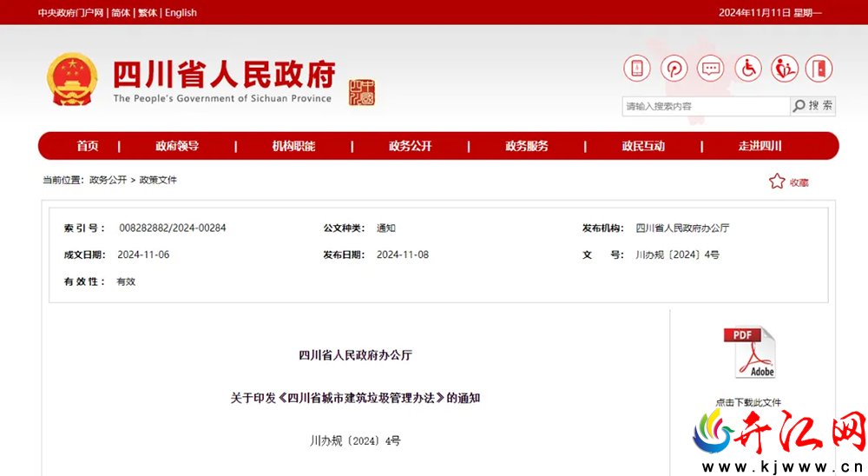Click the red seal stamp icon
Screen dimensions: 868x476
click(361, 93)
